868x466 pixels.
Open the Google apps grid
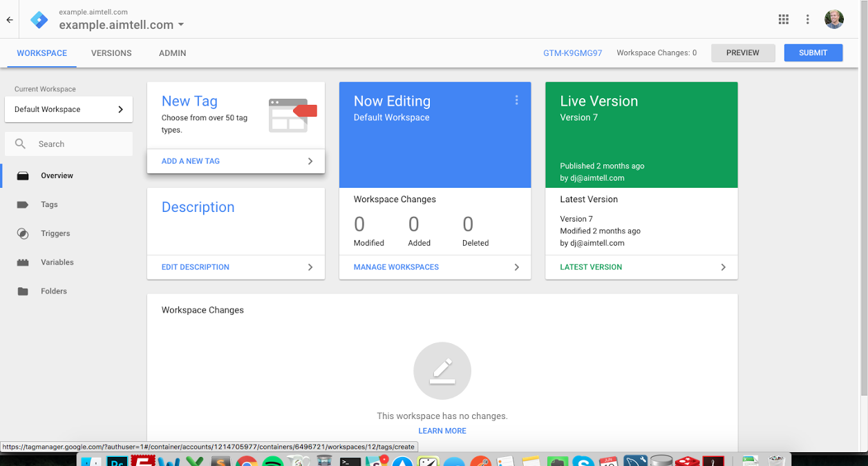(x=783, y=19)
